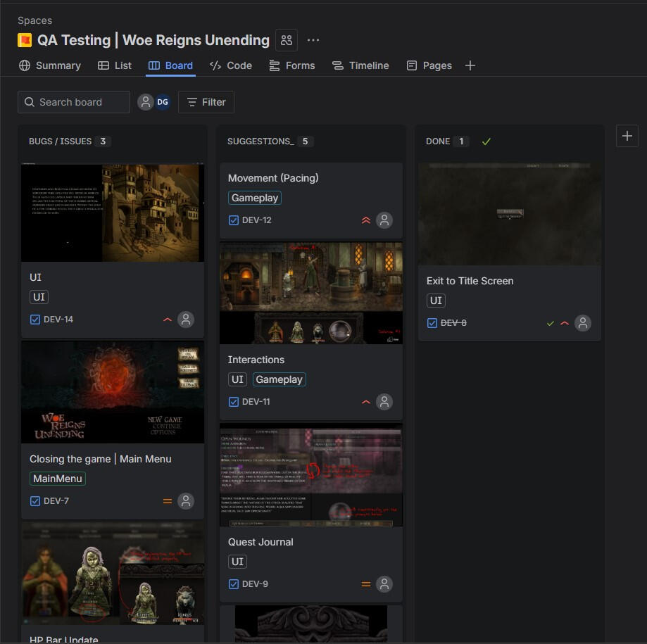Click the task type checkbox icon on DEV-8

click(432, 323)
